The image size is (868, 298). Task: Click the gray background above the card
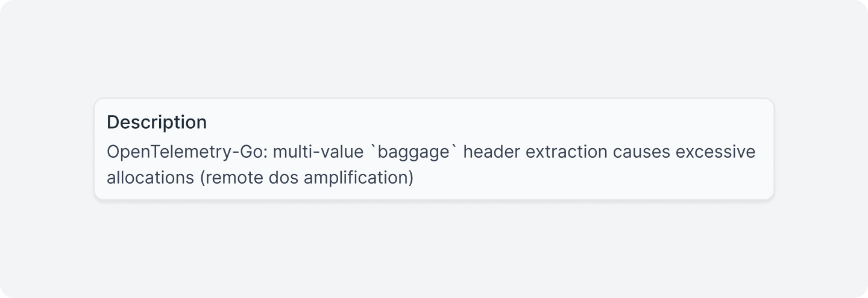coord(434,48)
